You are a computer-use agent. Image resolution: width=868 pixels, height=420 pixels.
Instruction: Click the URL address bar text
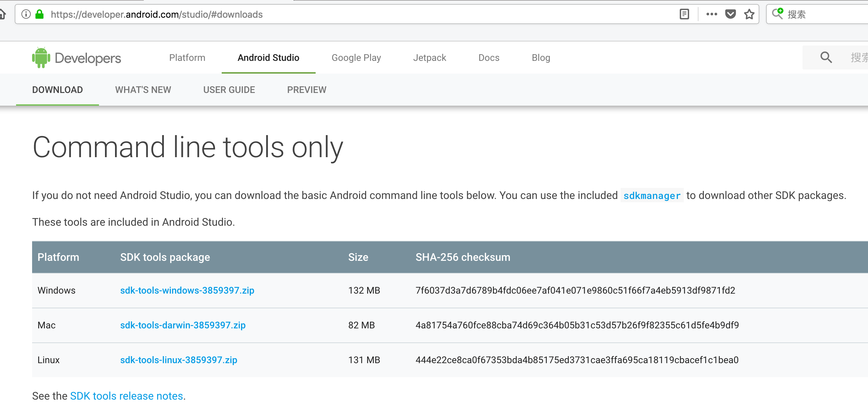click(x=156, y=14)
